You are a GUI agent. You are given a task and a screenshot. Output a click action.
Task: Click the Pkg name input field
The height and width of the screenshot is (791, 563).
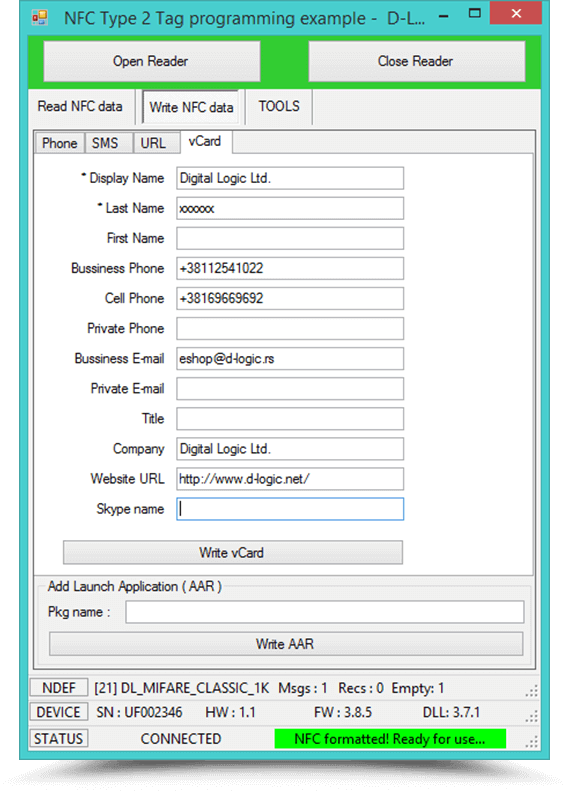[325, 612]
